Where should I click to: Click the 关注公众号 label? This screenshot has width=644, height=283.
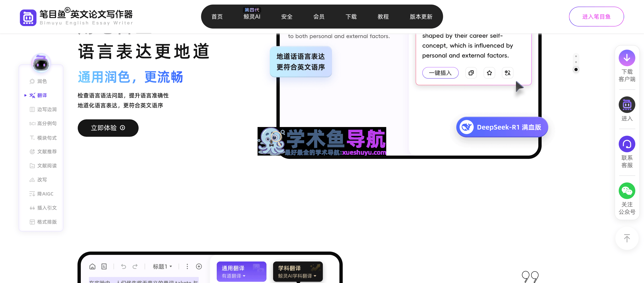click(x=627, y=208)
